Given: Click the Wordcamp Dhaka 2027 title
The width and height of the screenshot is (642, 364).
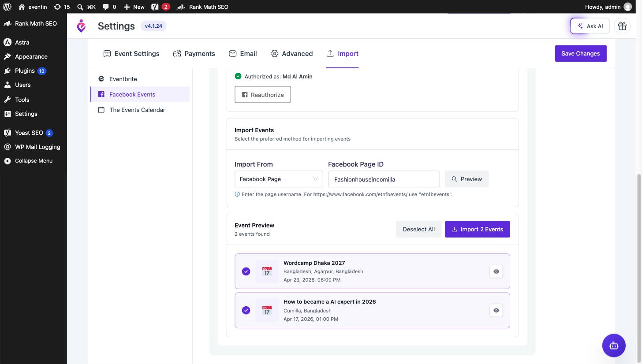Looking at the screenshot, I should pos(314,263).
